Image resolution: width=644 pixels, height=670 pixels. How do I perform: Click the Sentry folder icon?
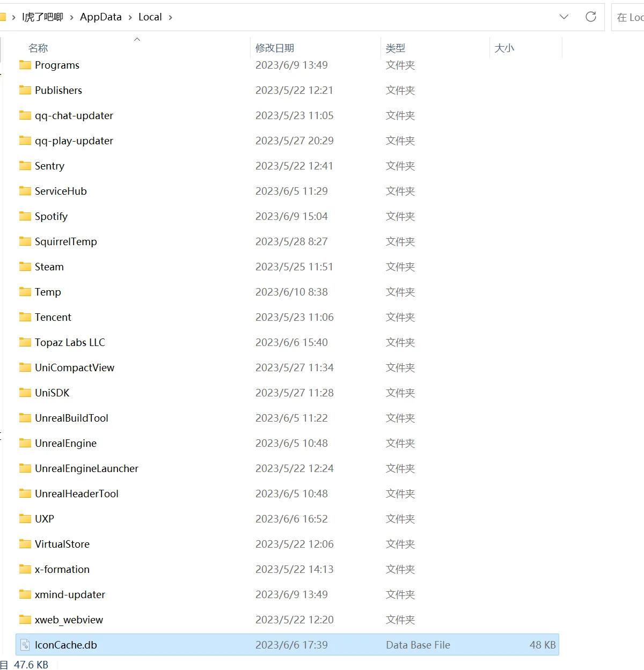pos(25,166)
